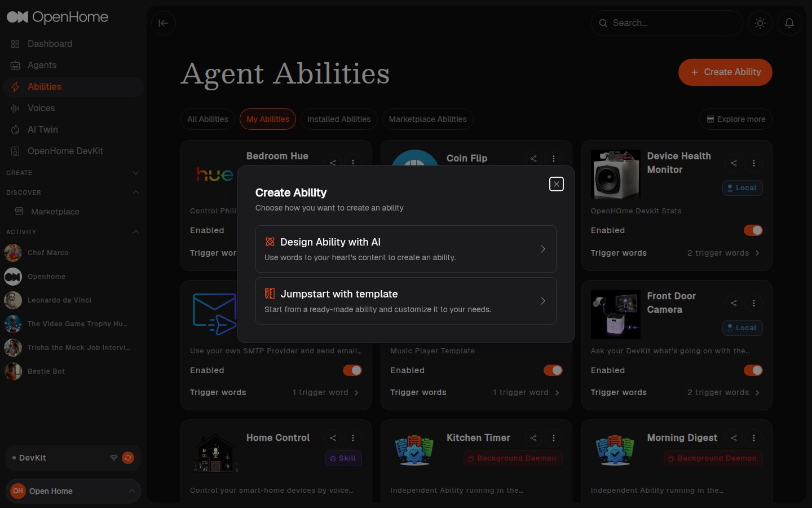812x508 pixels.
Task: Open Coin Flip more options menu
Action: (554, 159)
